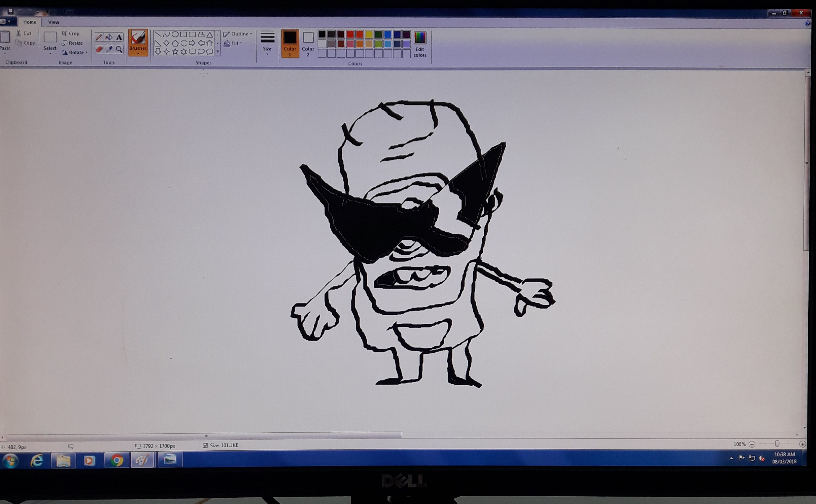This screenshot has width=816, height=504.
Task: Click the zoom out minus button
Action: 752,444
